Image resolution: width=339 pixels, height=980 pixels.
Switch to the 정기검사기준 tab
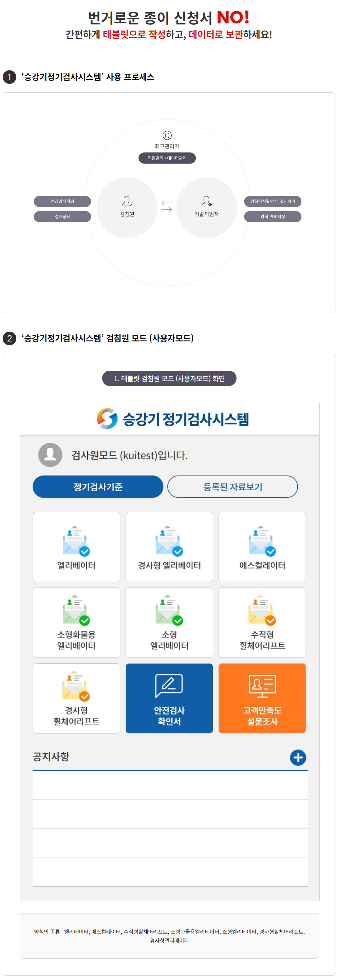pyautogui.click(x=98, y=486)
